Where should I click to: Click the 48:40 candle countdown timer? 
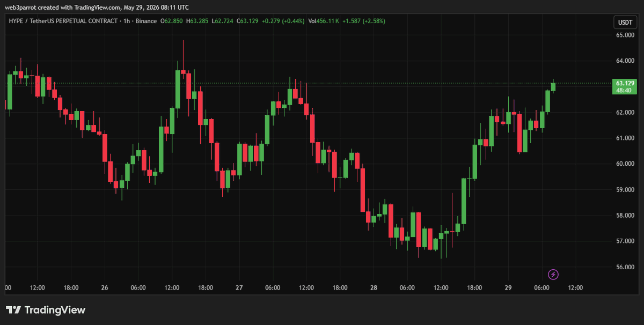coord(624,91)
